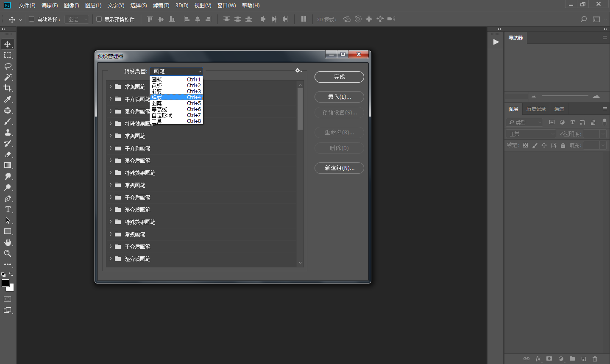This screenshot has width=610, height=364.
Task: Click the delete layer trash icon
Action: click(595, 358)
